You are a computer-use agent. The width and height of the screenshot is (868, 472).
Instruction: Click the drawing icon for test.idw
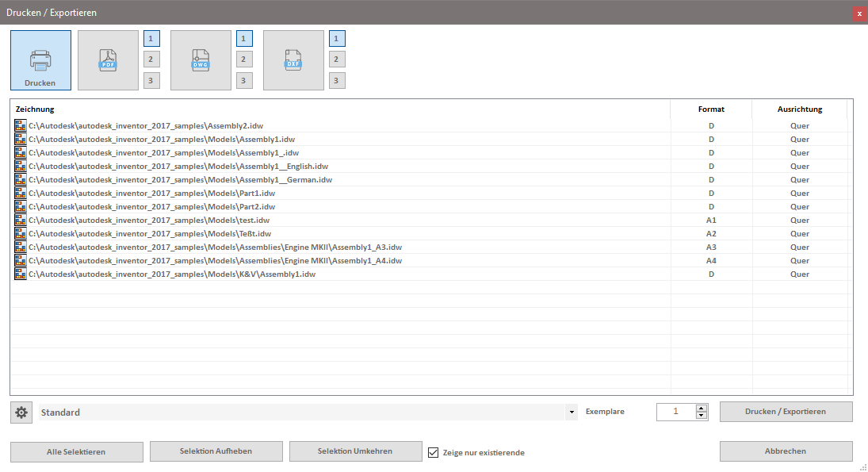tap(20, 220)
